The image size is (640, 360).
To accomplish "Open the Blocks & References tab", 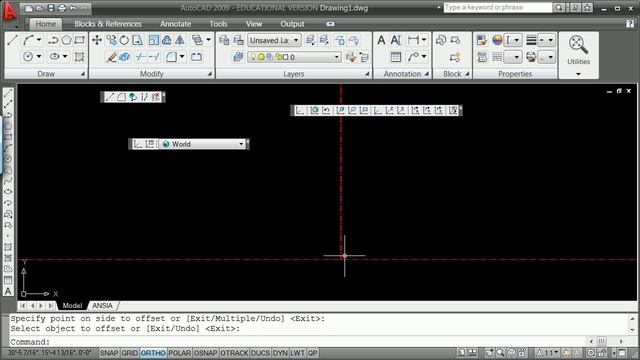I will (108, 24).
